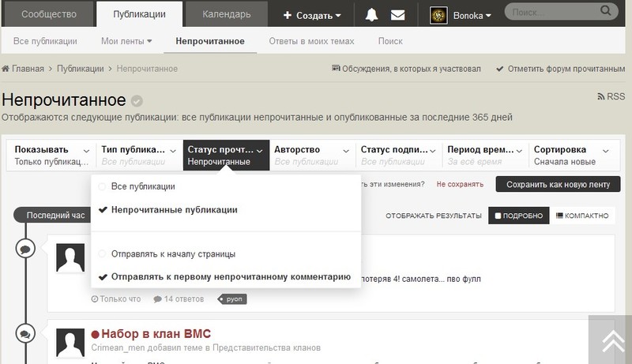Image resolution: width=632 pixels, height=364 pixels.
Task: Click the Bonoka avatar image
Action: point(438,15)
